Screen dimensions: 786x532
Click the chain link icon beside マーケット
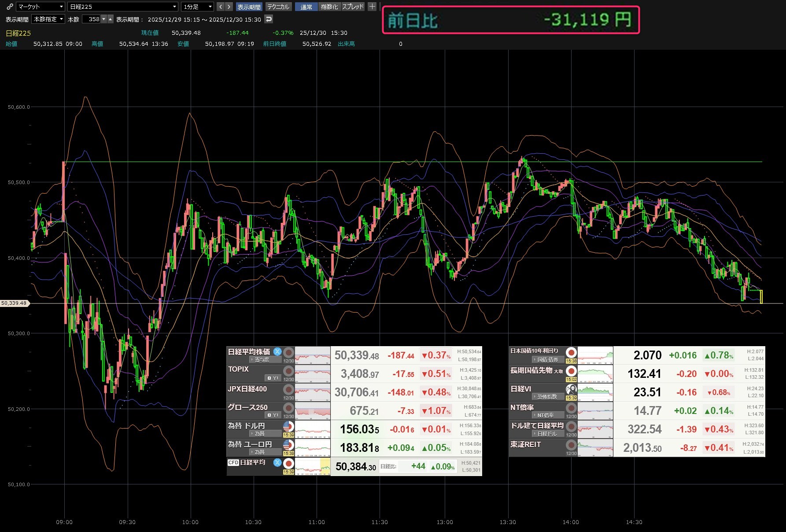[10, 7]
